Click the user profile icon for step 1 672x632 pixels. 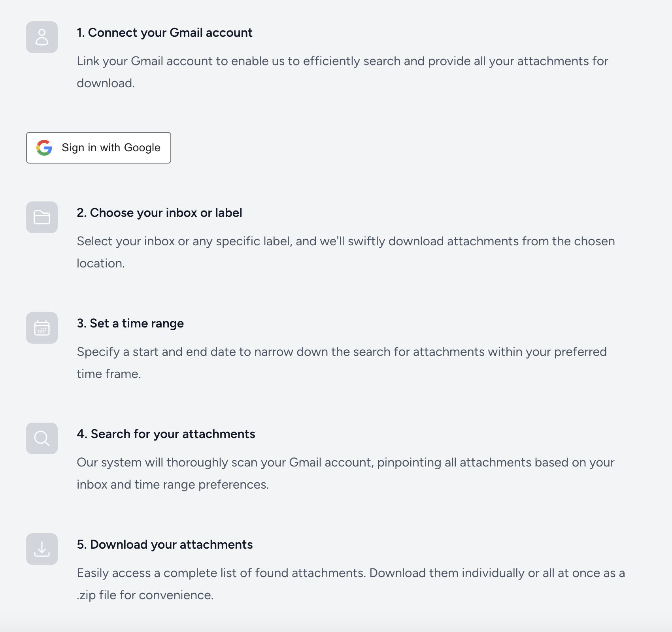pyautogui.click(x=42, y=37)
